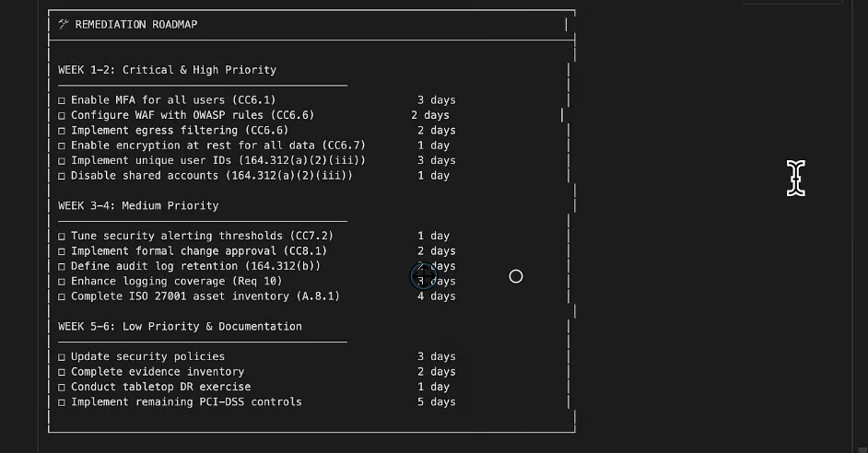Screen dimensions: 868x453
Task: Tick the Implement unique user IDs checkbox
Action: 62,161
